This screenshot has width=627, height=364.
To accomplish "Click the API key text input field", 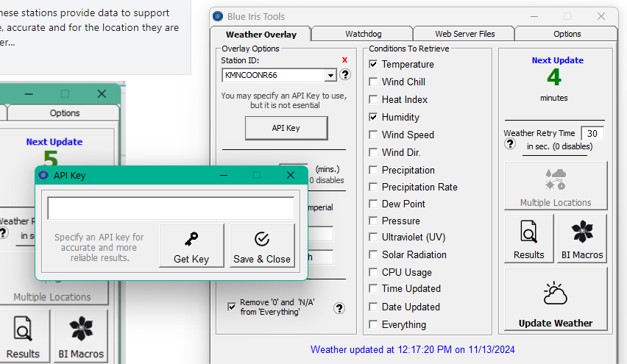I will pos(171,208).
